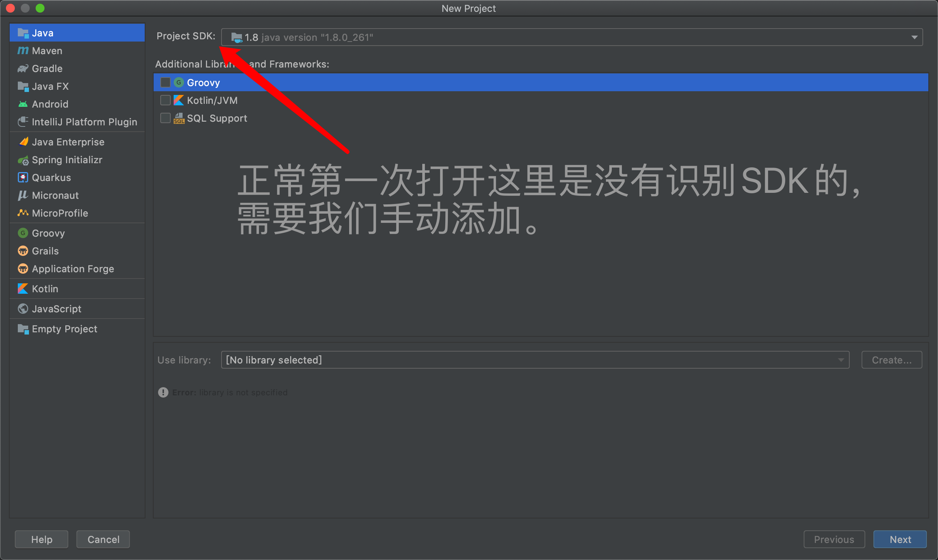Click the Maven icon in sidebar
The image size is (938, 560).
(23, 50)
